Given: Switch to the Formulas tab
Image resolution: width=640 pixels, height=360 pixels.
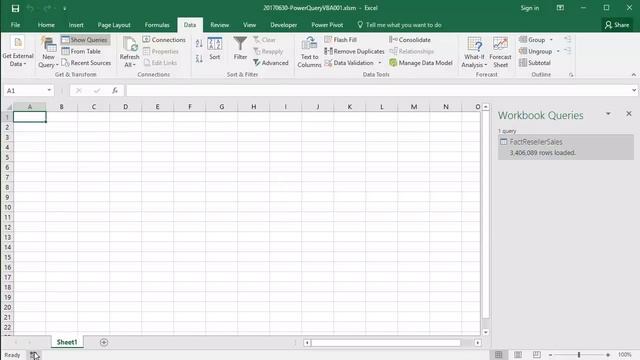Looking at the screenshot, I should [x=157, y=25].
